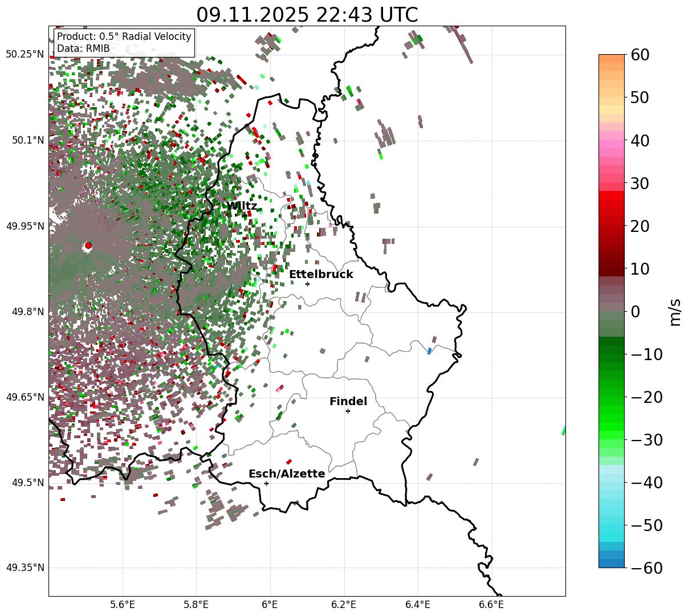Click the Findel city label

click(x=348, y=402)
